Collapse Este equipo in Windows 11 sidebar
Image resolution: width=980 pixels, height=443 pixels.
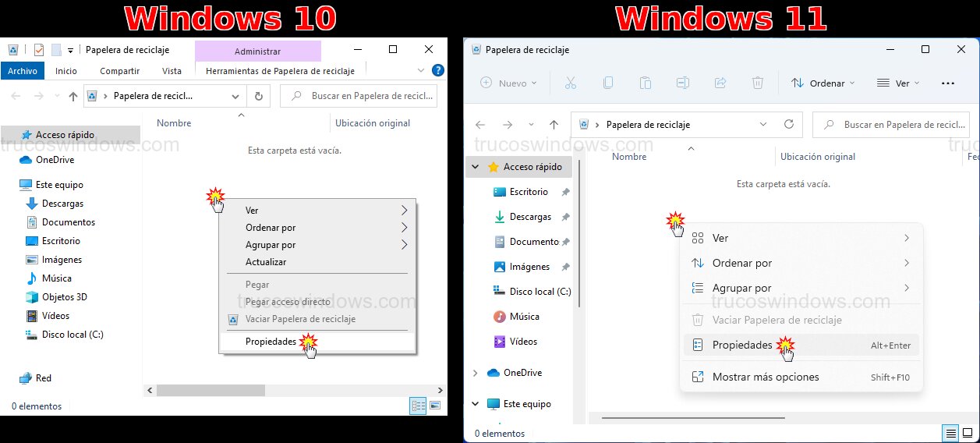coord(475,404)
